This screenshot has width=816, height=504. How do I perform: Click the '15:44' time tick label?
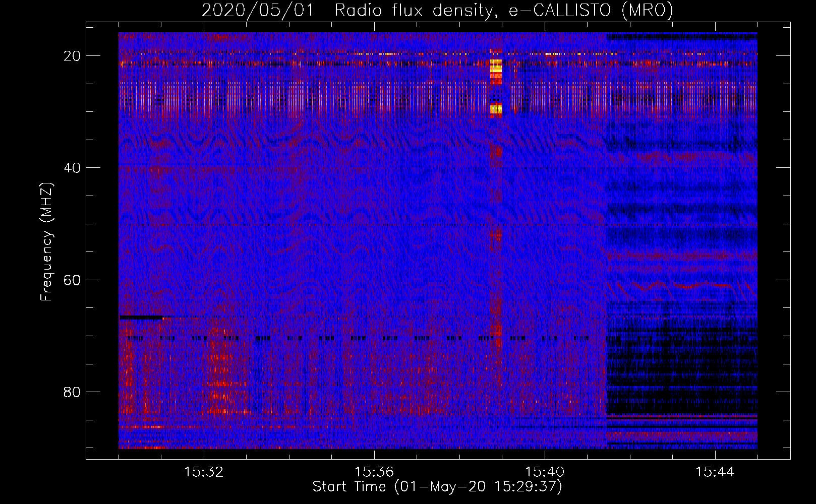[x=715, y=472]
